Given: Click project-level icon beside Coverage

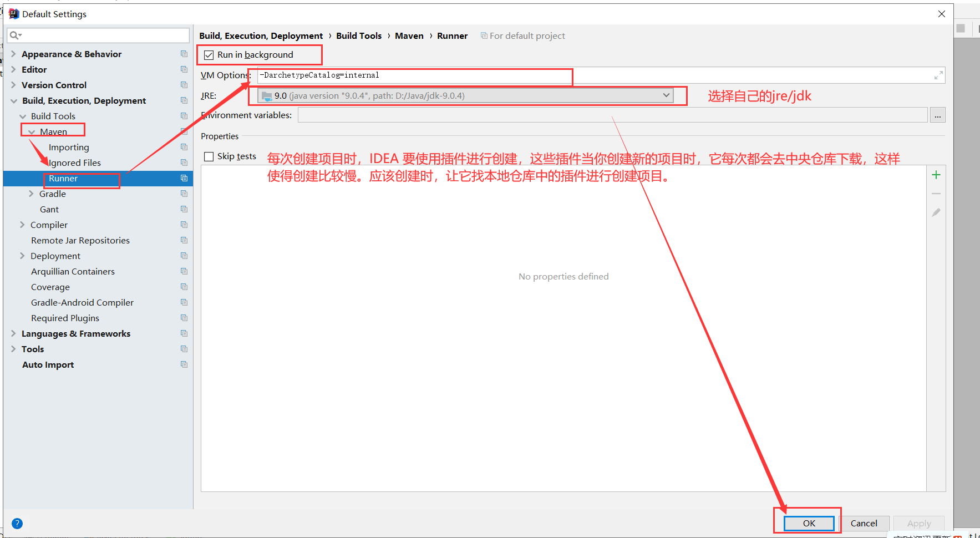Looking at the screenshot, I should pos(184,287).
